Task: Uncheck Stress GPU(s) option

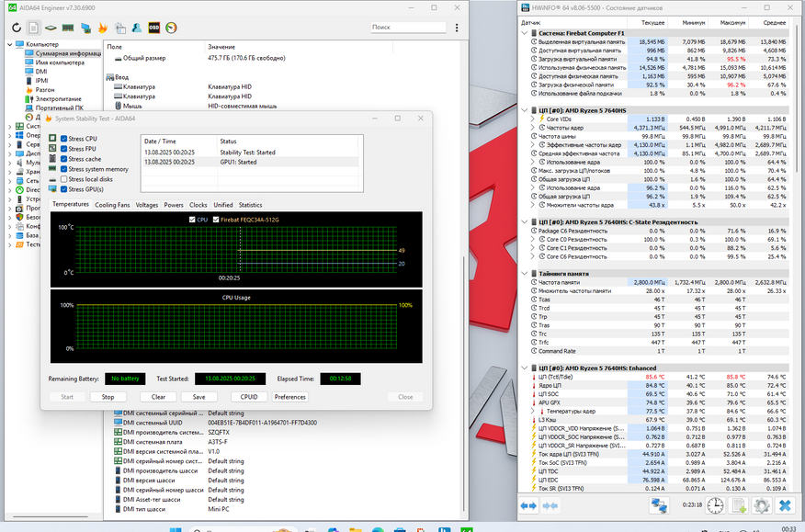Action: click(63, 189)
